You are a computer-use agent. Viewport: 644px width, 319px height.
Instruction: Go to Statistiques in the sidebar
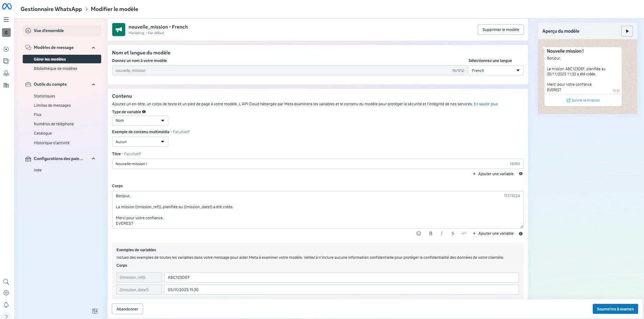[x=44, y=96]
